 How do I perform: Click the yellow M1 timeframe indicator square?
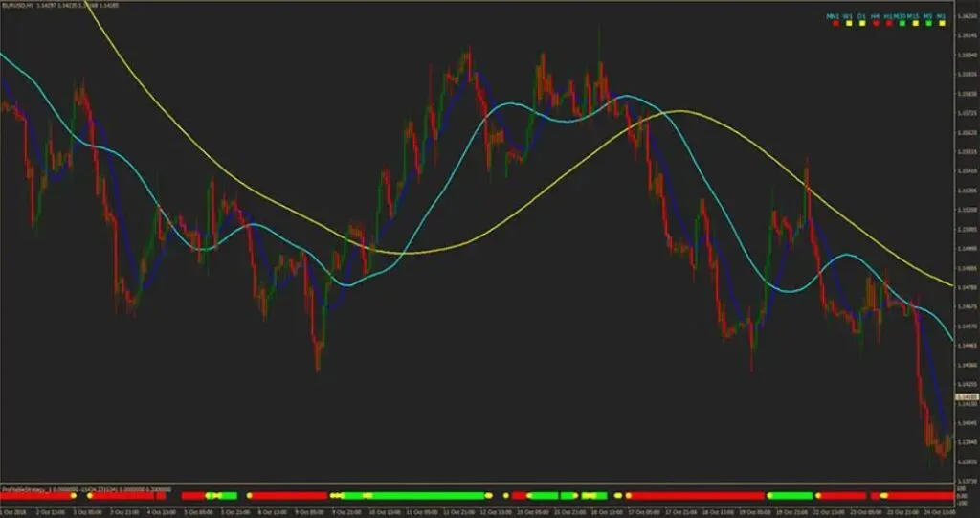point(942,23)
